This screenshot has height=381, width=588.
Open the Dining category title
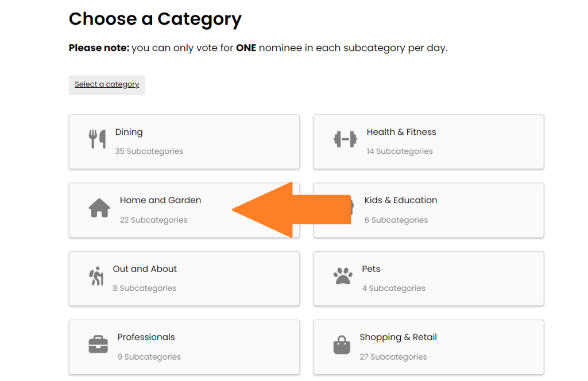coord(129,132)
